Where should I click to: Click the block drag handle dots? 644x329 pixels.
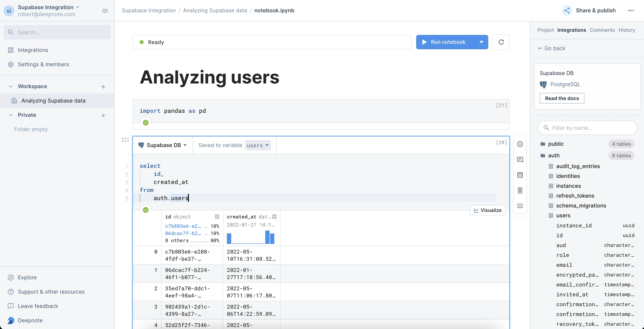point(125,139)
